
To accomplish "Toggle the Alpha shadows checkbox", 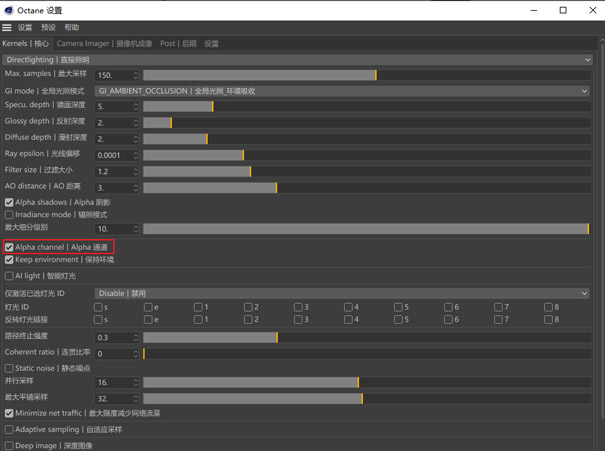I will pyautogui.click(x=9, y=202).
